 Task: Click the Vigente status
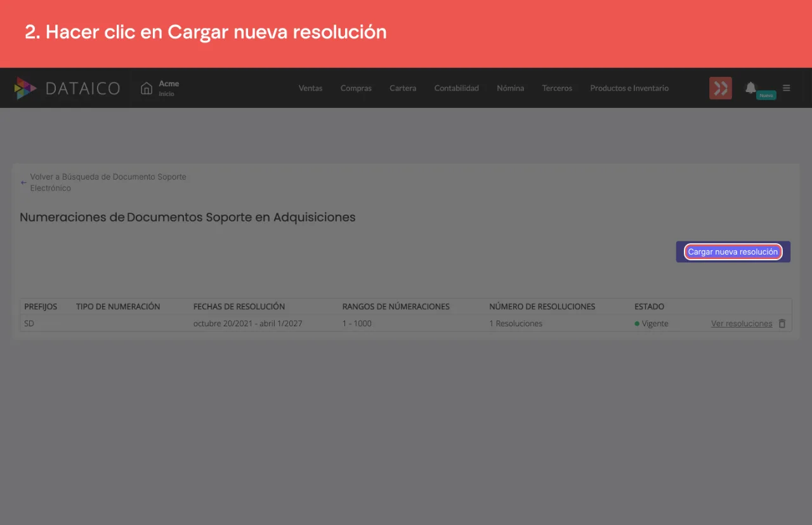coord(652,323)
